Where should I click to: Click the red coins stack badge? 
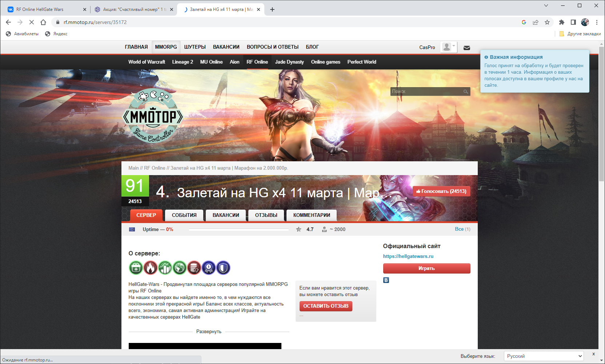tap(194, 268)
